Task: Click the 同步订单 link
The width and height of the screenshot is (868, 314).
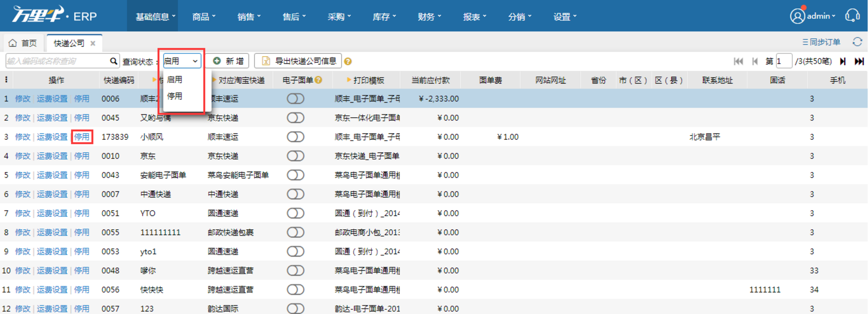Action: click(x=821, y=42)
